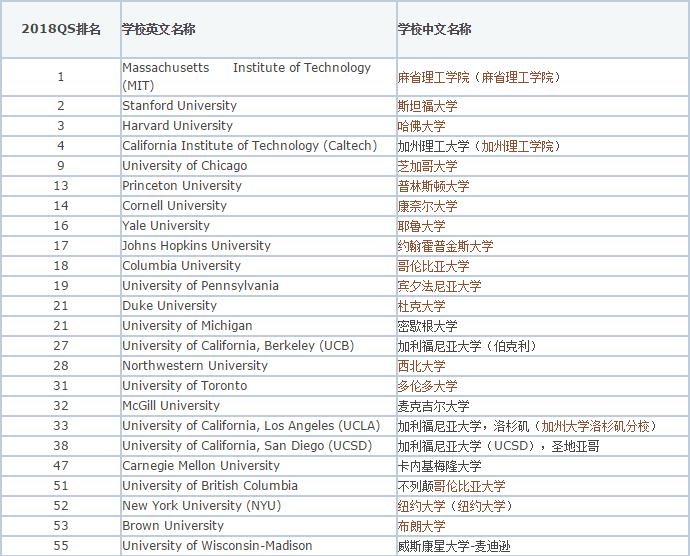Open the 布朗大学 link
690x556 pixels.
pos(422,526)
